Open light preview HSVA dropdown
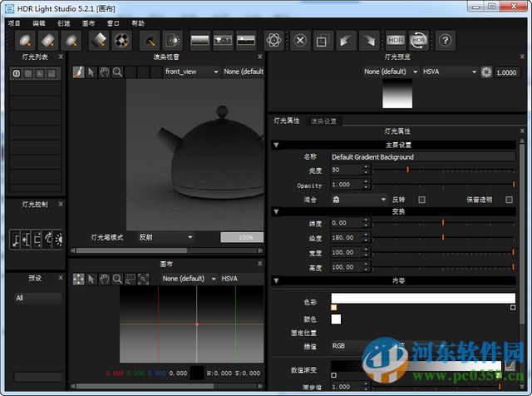This screenshot has width=532, height=396. [x=450, y=72]
